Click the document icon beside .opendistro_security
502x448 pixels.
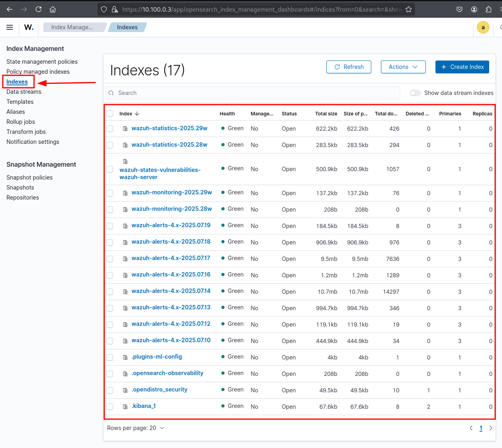(125, 390)
